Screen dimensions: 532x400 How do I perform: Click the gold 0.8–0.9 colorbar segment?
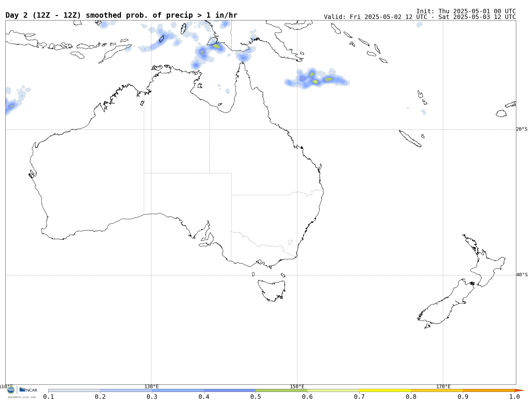(437, 390)
